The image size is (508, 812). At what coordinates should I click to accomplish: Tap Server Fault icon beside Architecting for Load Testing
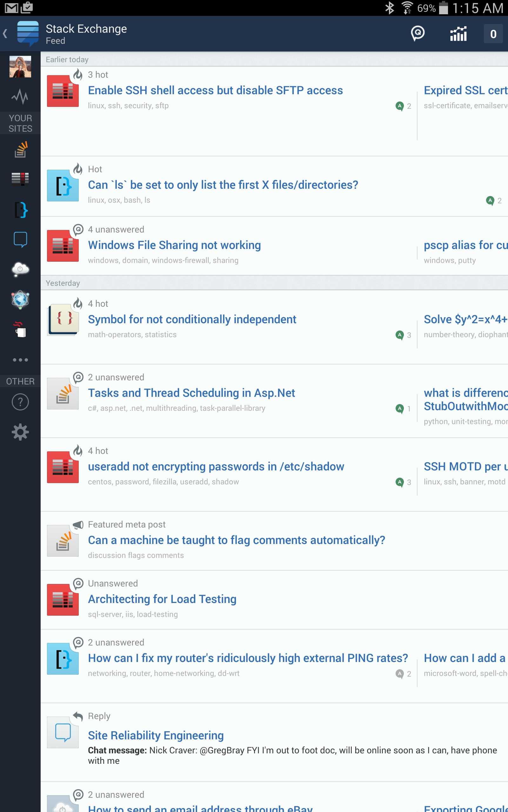click(x=63, y=600)
